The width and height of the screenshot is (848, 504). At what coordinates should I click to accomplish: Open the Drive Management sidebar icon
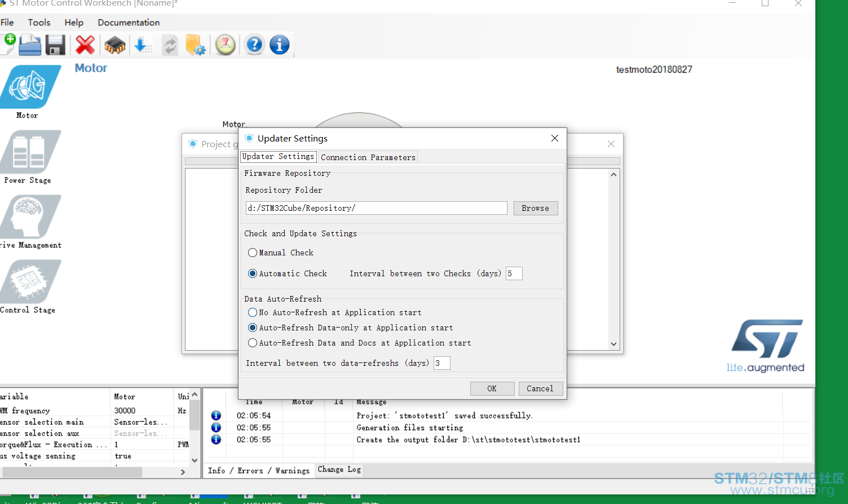[29, 216]
